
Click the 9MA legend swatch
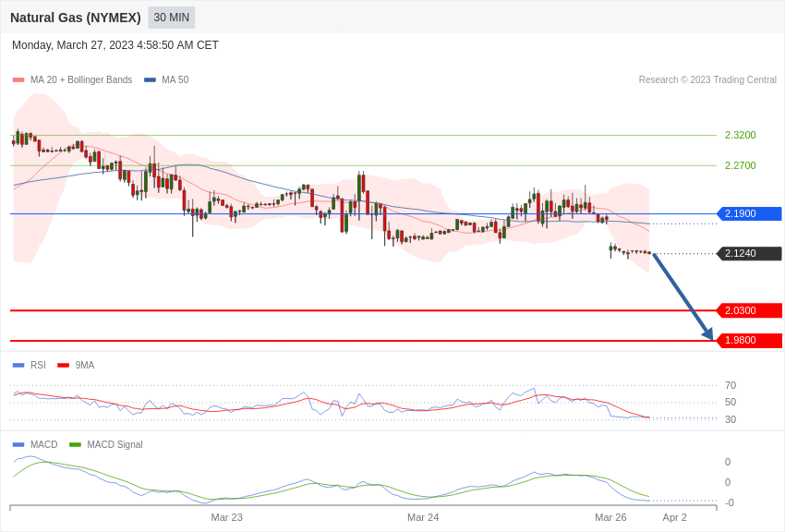[63, 366]
